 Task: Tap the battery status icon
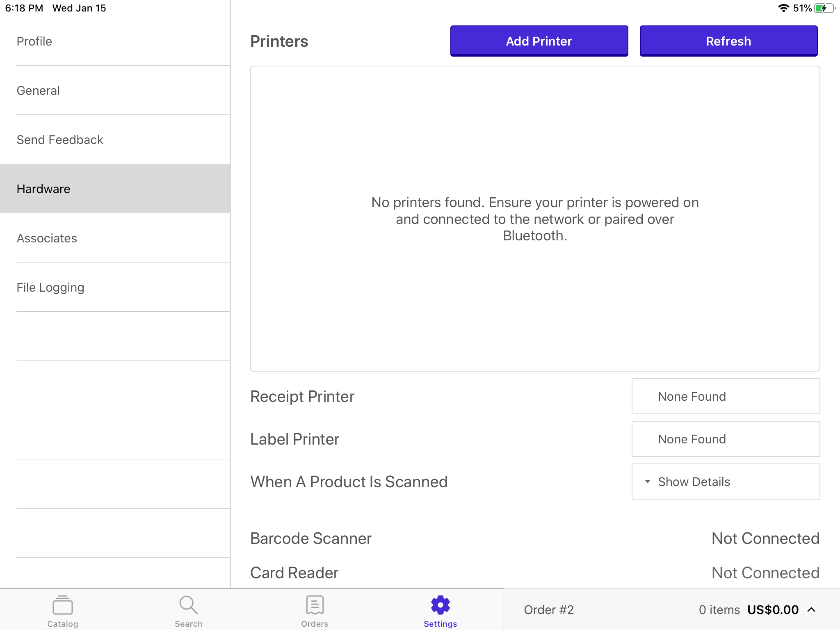pyautogui.click(x=825, y=8)
